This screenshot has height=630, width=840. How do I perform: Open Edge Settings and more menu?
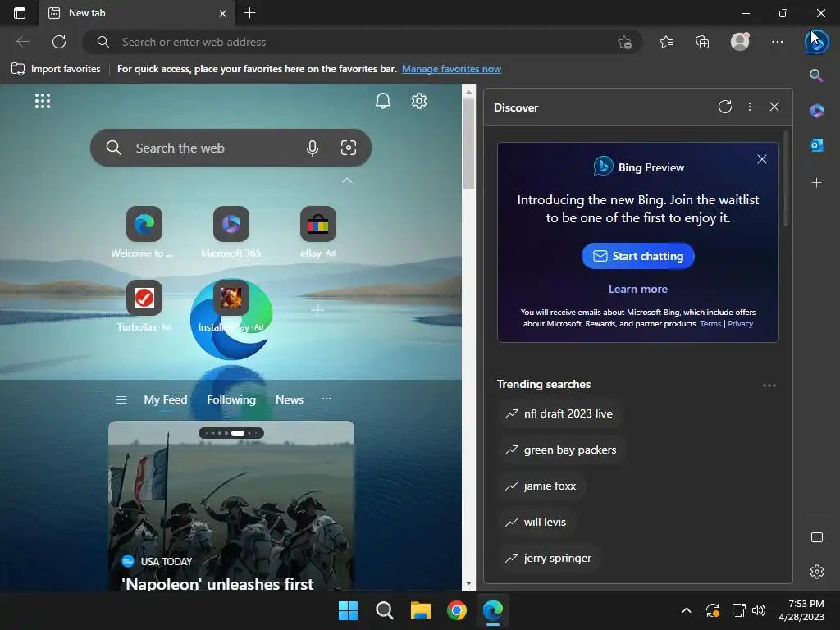pos(778,42)
